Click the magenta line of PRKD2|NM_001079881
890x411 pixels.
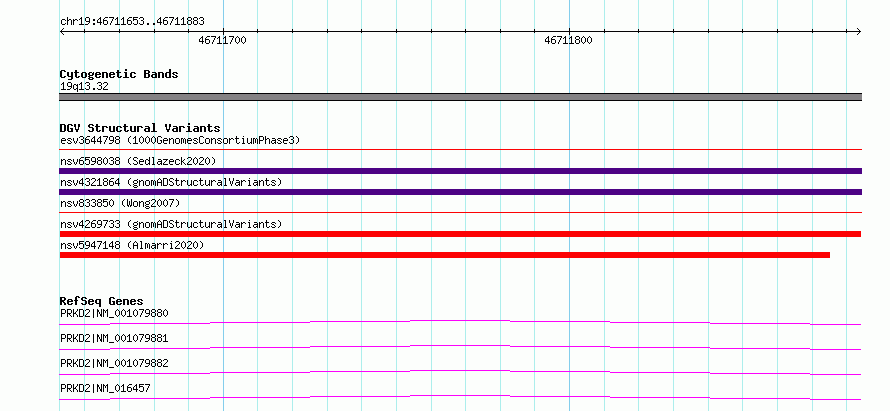[460, 347]
